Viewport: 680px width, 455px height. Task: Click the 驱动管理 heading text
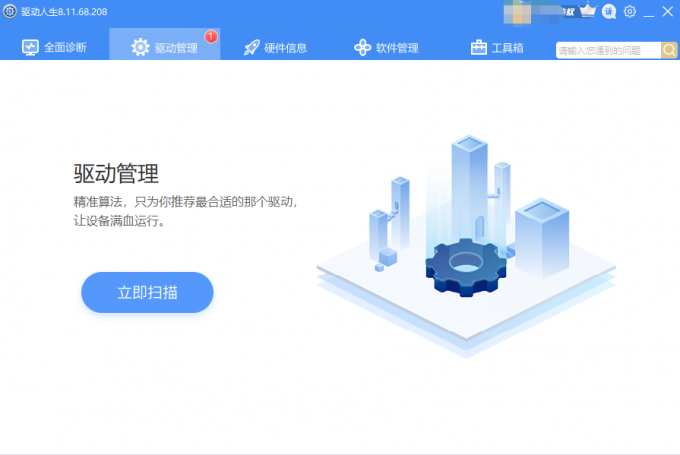[116, 174]
